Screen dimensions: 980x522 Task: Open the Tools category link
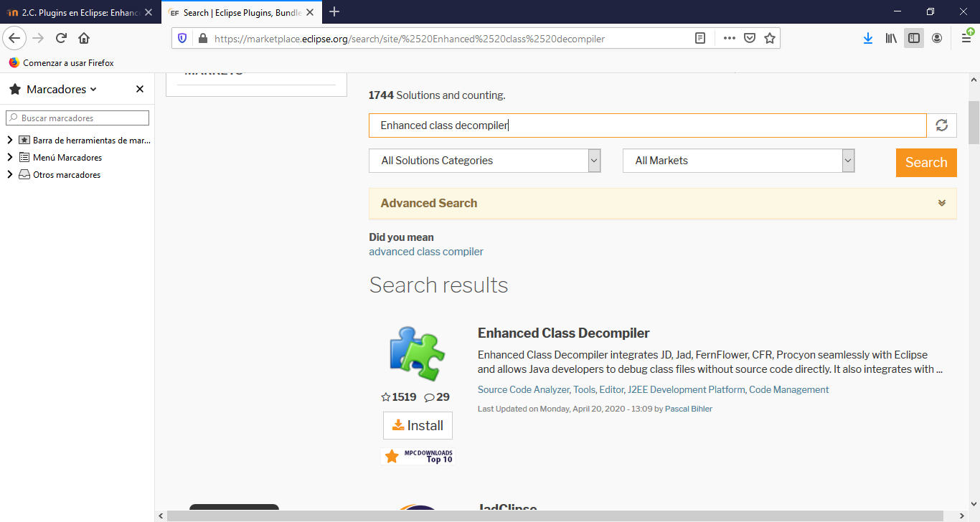[585, 390]
